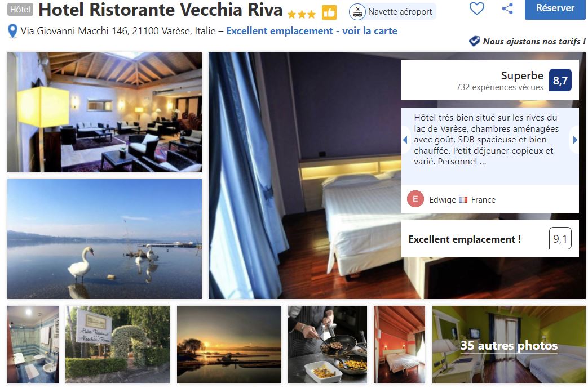Screen dimensions: 588x388
Task: Open the swan lake photo
Action: click(105, 239)
